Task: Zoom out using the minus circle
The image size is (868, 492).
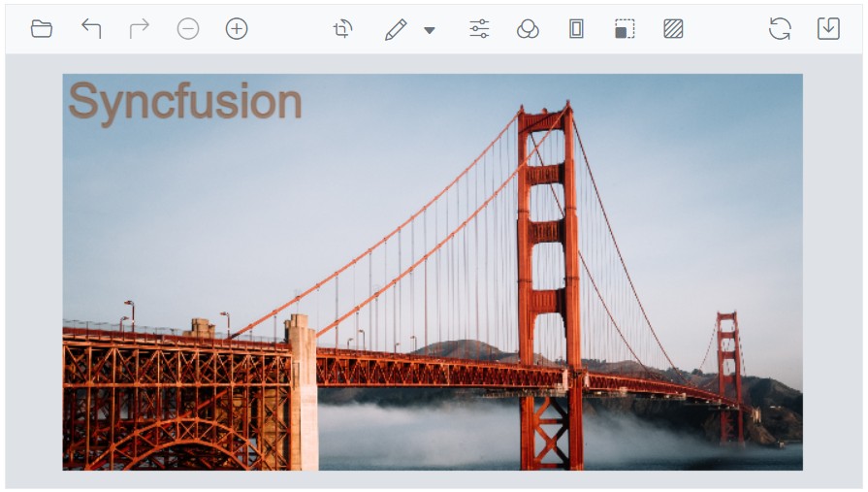Action: pos(188,29)
